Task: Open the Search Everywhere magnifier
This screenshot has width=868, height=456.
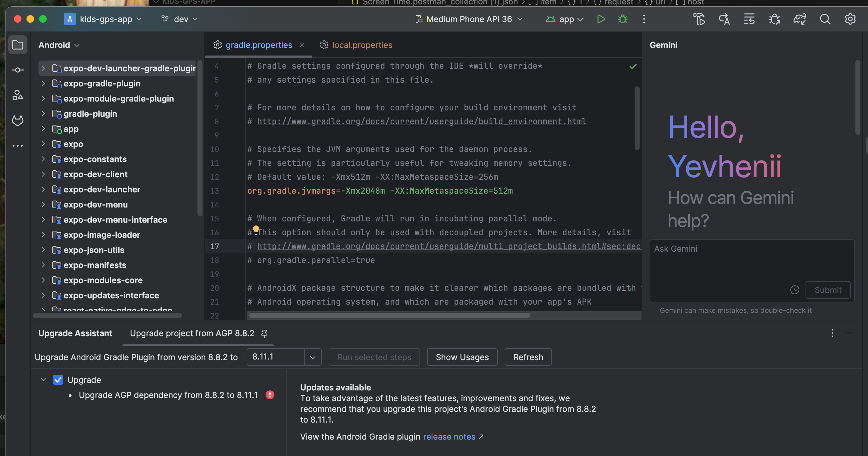Action: pyautogui.click(x=824, y=19)
